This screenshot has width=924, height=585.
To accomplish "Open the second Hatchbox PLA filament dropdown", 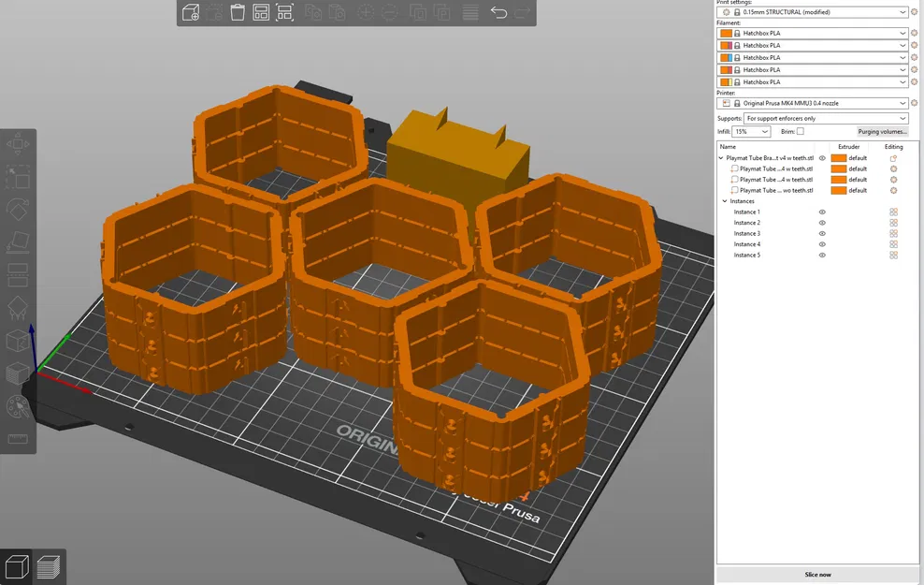I will coord(813,46).
